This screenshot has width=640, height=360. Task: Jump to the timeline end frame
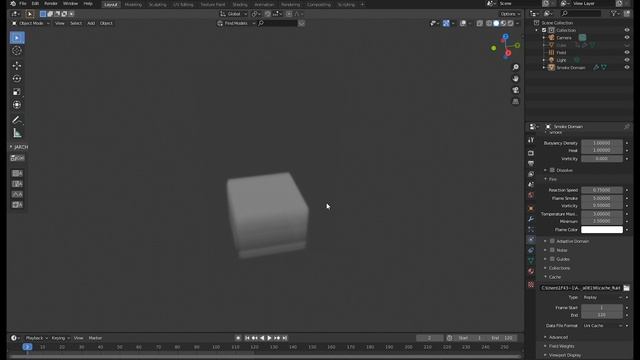pos(285,338)
